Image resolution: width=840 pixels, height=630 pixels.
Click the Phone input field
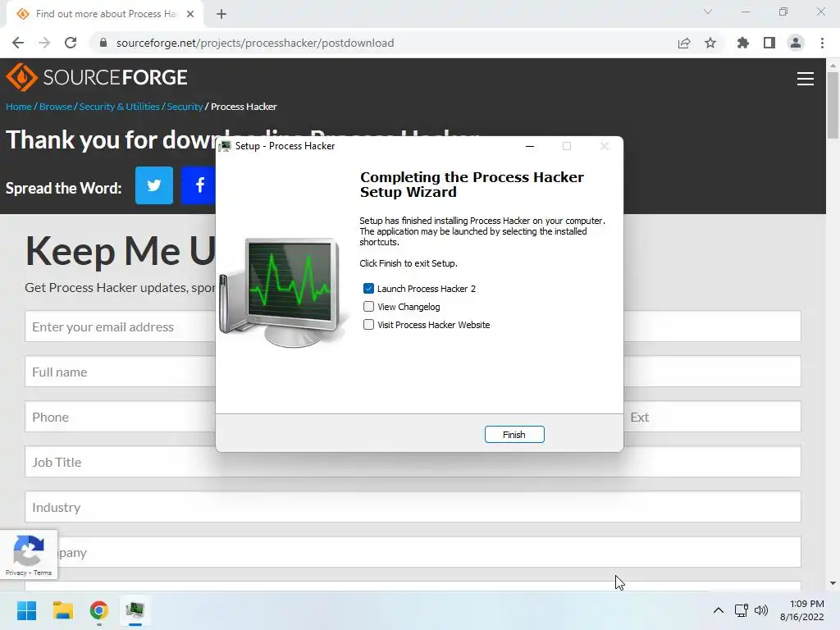[120, 416]
